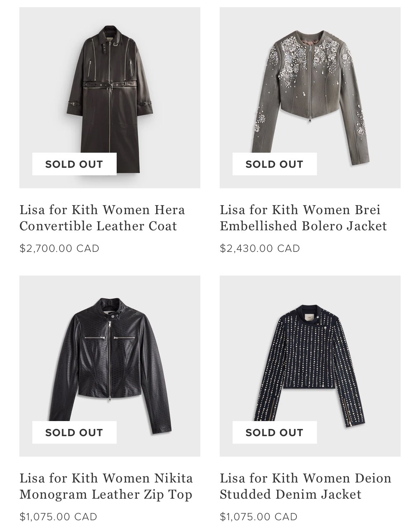This screenshot has width=420, height=531.
Task: Open the Nikita Monogram Leather Zip Top title link
Action: click(106, 486)
